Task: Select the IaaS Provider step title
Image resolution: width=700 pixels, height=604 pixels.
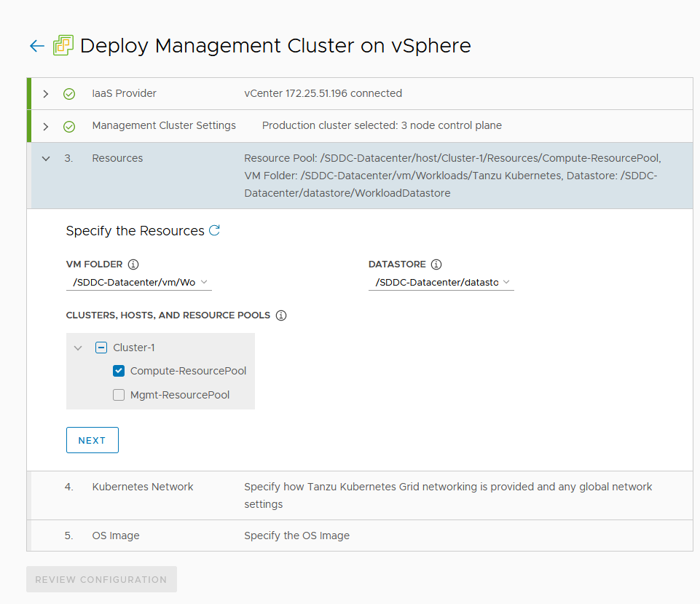Action: coord(124,93)
